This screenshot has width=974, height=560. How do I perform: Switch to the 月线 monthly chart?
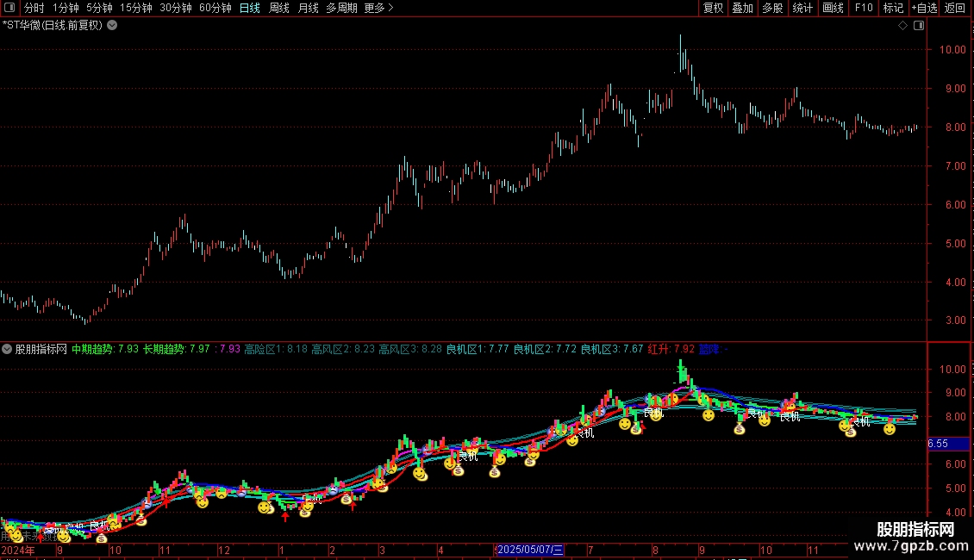click(308, 8)
